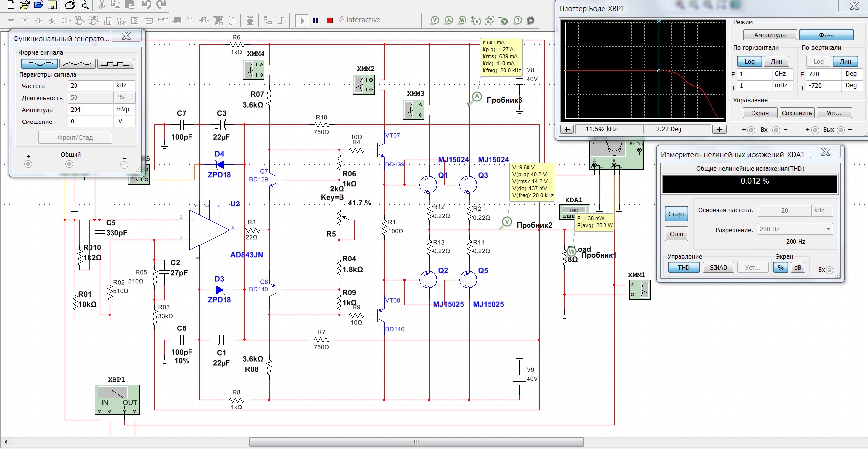This screenshot has height=449, width=868.
Task: Stop the simulation with the red square
Action: coord(330,20)
